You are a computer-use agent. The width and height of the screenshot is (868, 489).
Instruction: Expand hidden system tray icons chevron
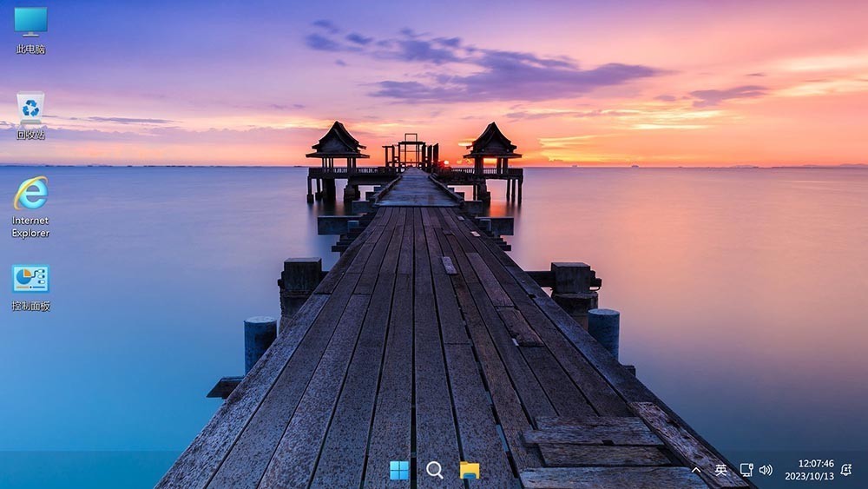[696, 470]
